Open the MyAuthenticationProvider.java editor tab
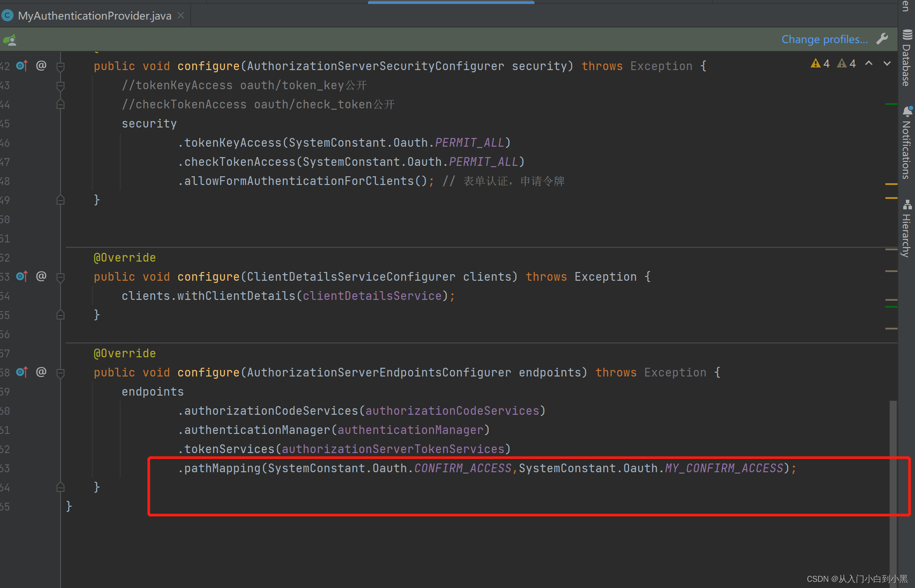Viewport: 915px width, 588px height. [95, 16]
